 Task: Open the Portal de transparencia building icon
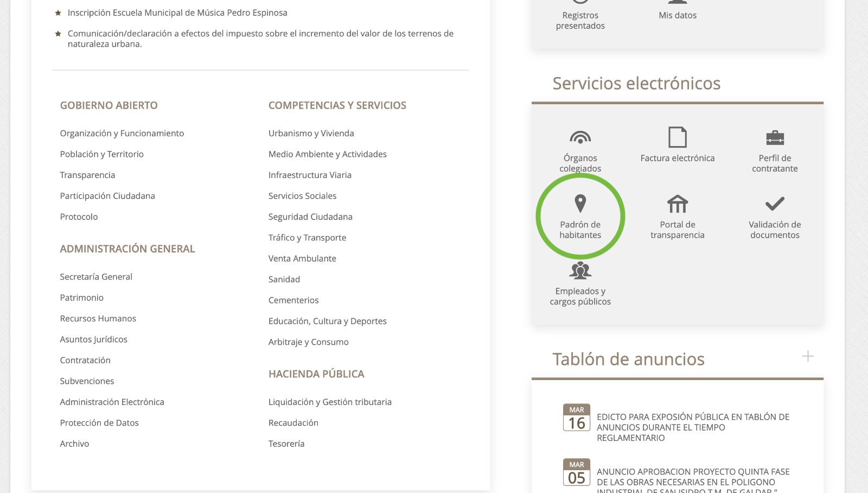coord(678,204)
